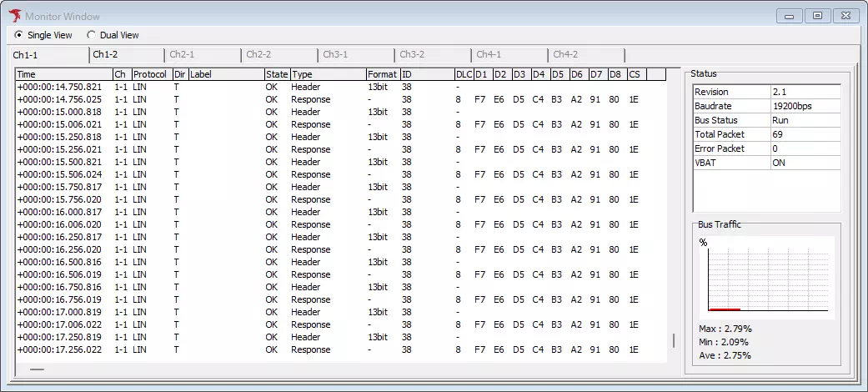Switch to the Ch1-1 tab
The image size is (868, 392).
25,55
